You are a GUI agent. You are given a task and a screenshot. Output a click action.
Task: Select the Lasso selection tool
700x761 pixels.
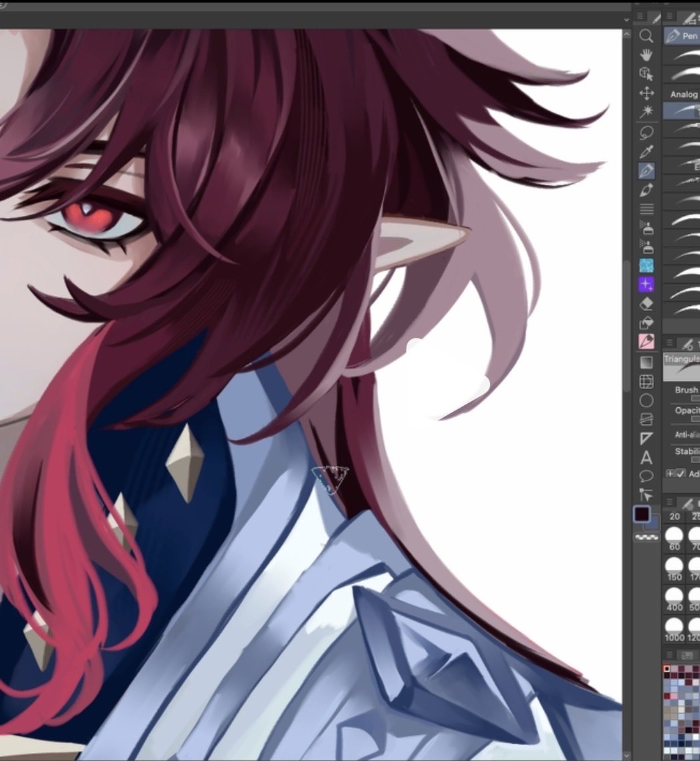tap(646, 133)
